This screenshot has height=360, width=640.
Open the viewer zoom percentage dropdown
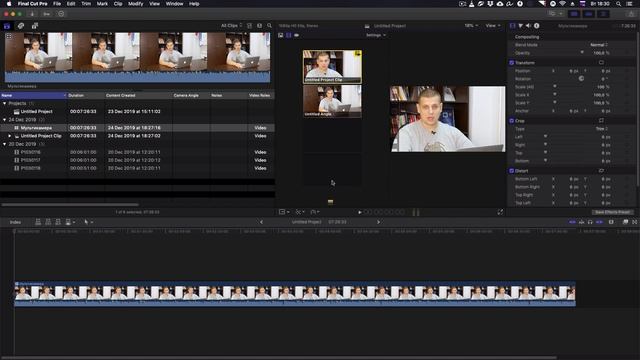click(x=471, y=26)
